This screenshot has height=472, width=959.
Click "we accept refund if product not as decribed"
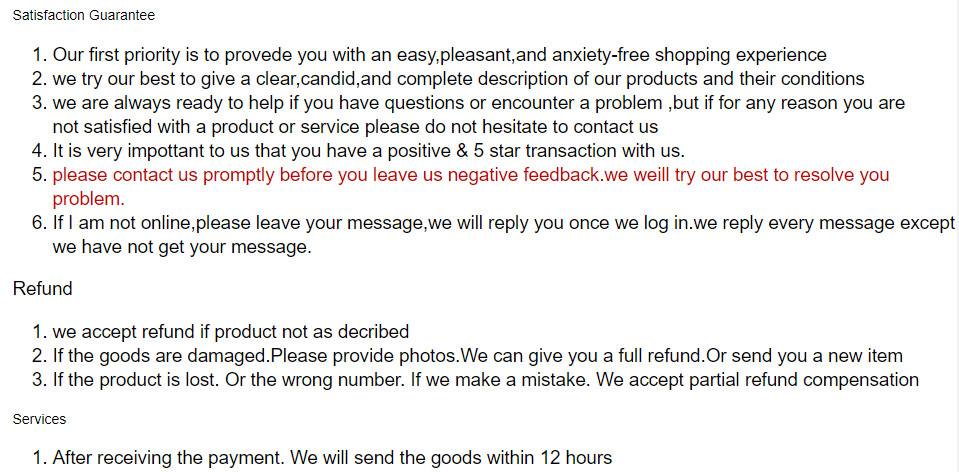pyautogui.click(x=230, y=331)
